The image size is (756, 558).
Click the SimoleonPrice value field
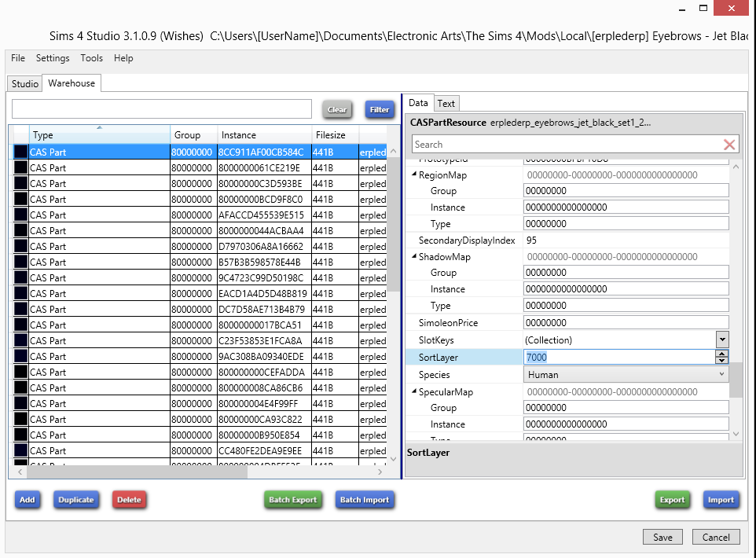pyautogui.click(x=626, y=323)
